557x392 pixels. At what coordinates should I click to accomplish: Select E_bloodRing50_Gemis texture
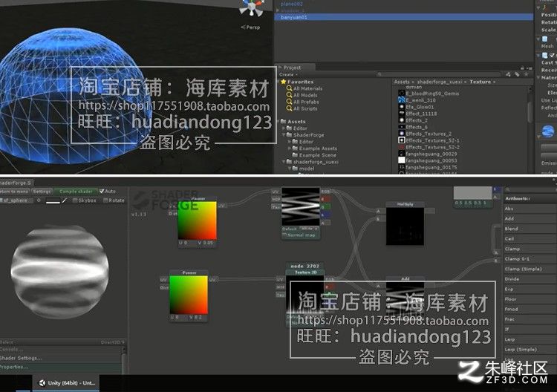tap(429, 94)
